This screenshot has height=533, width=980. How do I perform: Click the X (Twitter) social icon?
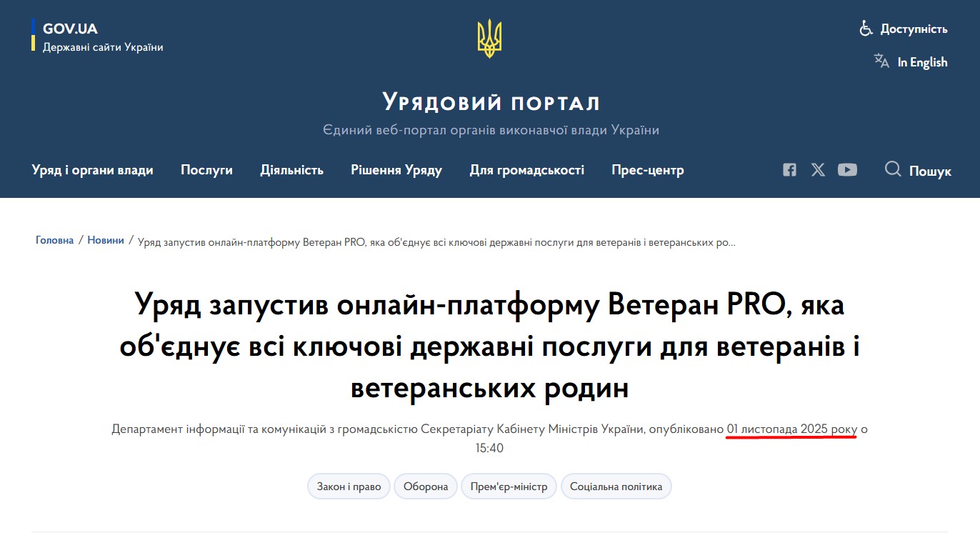[818, 170]
